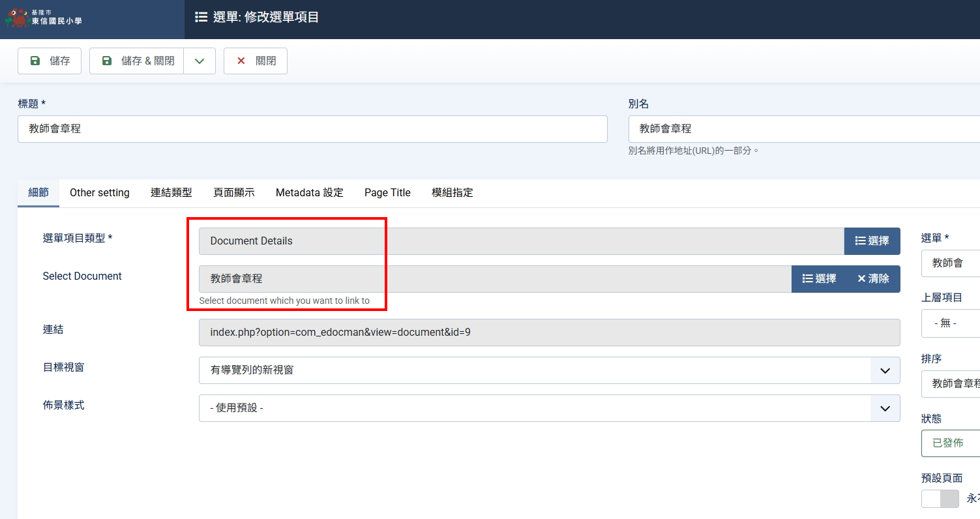
Task: Click 選擇 button for menu item type
Action: 872,241
